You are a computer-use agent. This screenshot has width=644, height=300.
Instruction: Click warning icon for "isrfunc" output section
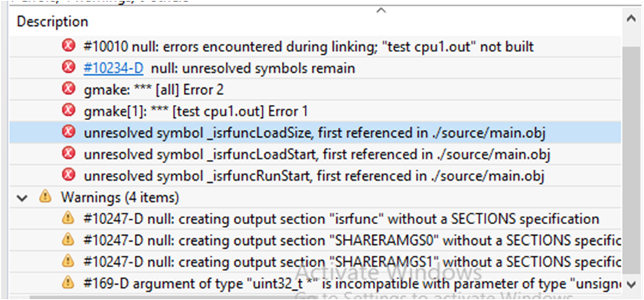67,218
